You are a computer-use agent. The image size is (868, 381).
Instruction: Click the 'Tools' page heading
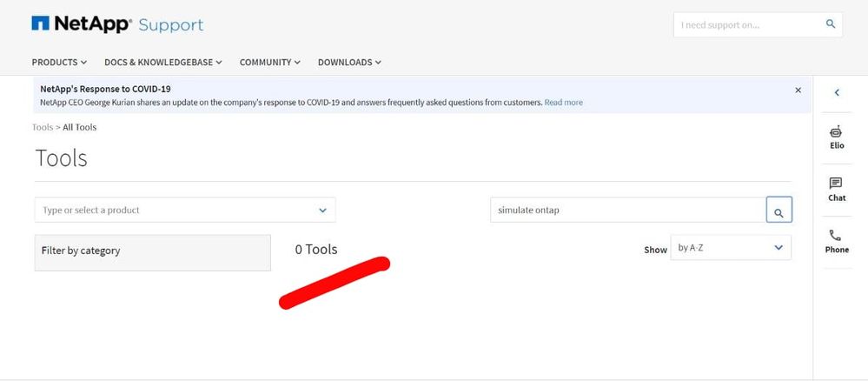click(62, 158)
